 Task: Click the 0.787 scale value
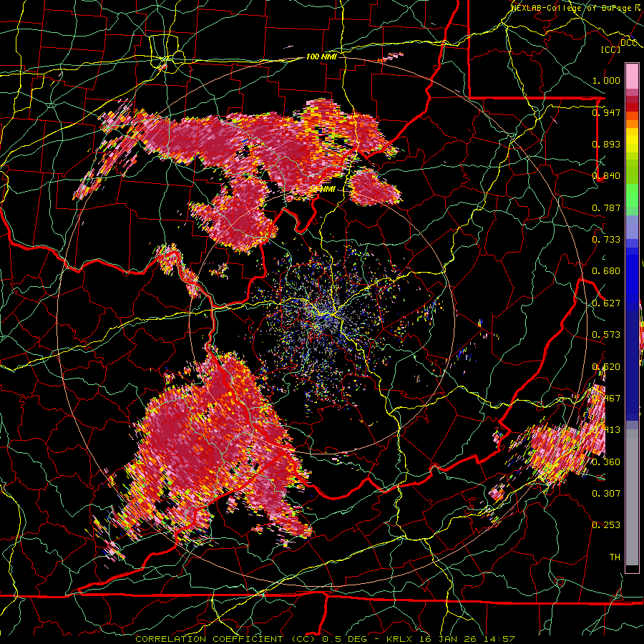pos(606,208)
